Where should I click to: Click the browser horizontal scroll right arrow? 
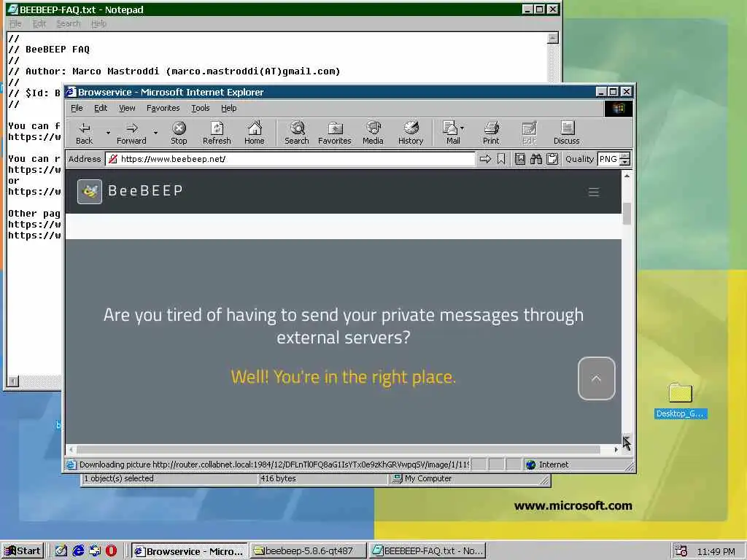[x=616, y=449]
